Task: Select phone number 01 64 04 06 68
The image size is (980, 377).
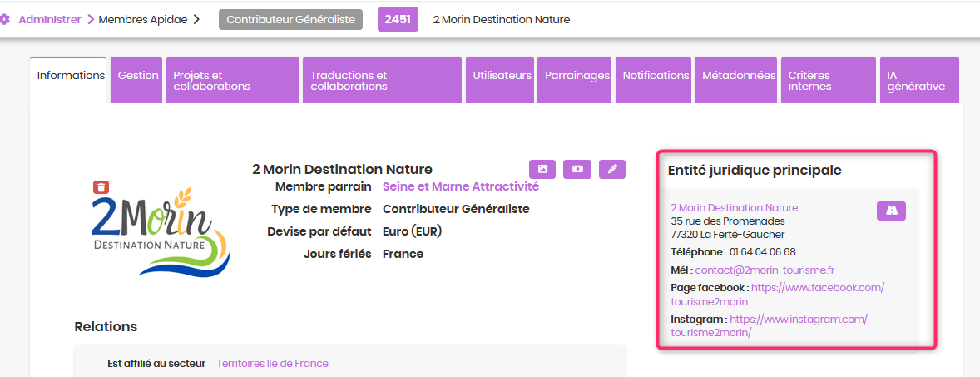Action: [763, 252]
